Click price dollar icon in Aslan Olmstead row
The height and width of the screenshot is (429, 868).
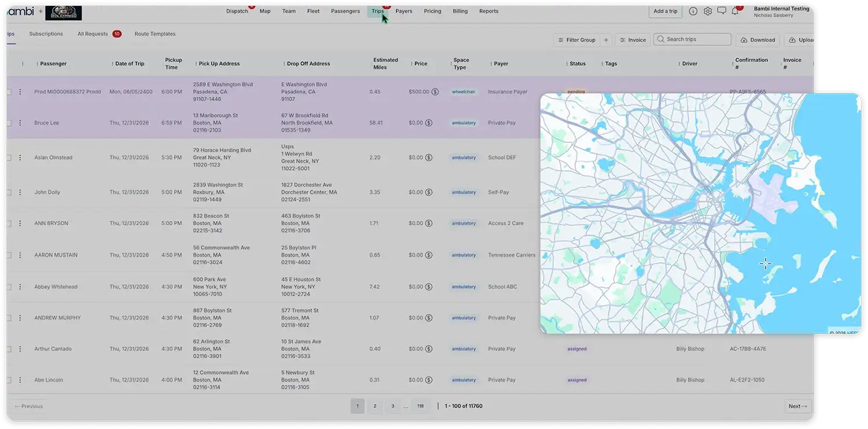(x=429, y=157)
